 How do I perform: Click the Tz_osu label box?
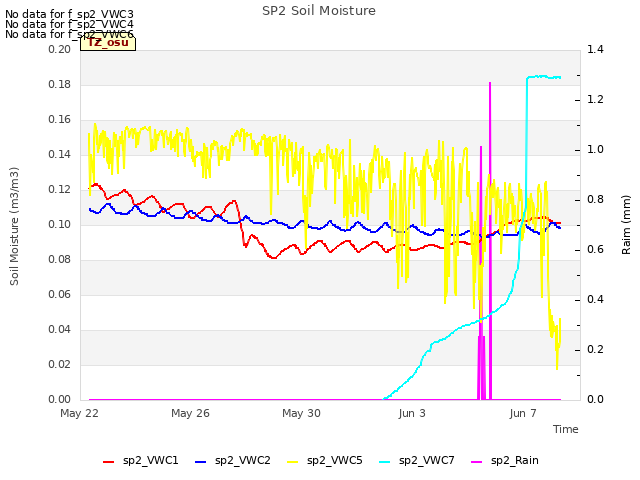(108, 43)
